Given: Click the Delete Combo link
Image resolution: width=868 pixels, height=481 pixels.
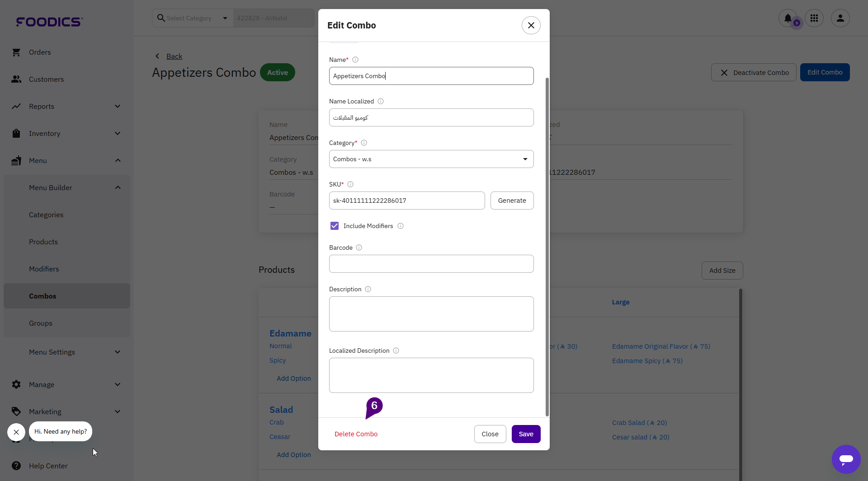Looking at the screenshot, I should click(x=356, y=434).
